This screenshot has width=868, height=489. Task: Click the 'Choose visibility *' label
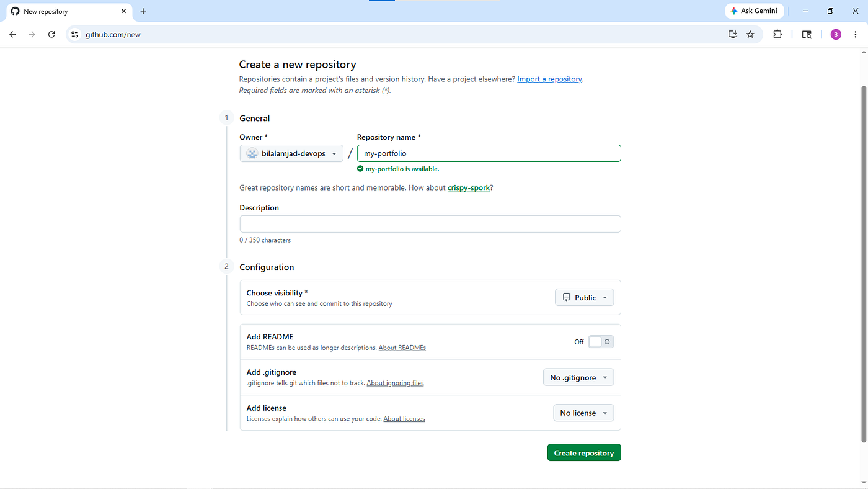pos(277,293)
